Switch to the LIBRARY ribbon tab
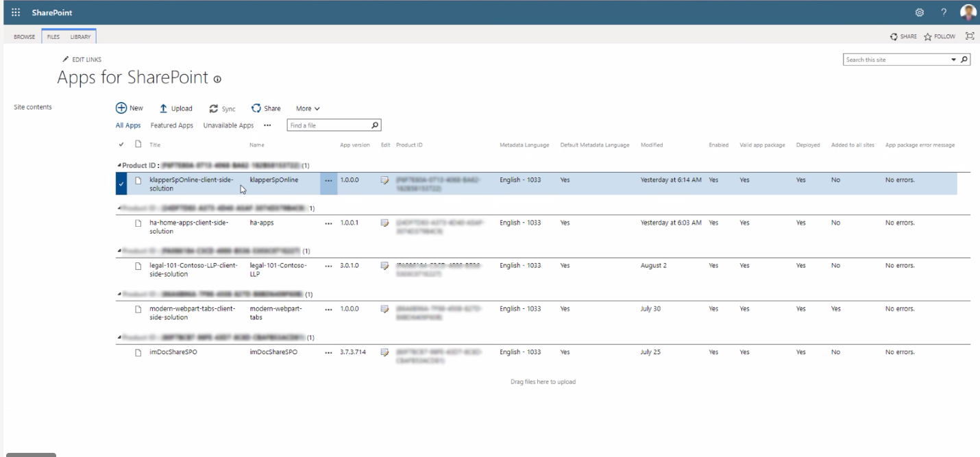The width and height of the screenshot is (980, 457). [x=80, y=37]
